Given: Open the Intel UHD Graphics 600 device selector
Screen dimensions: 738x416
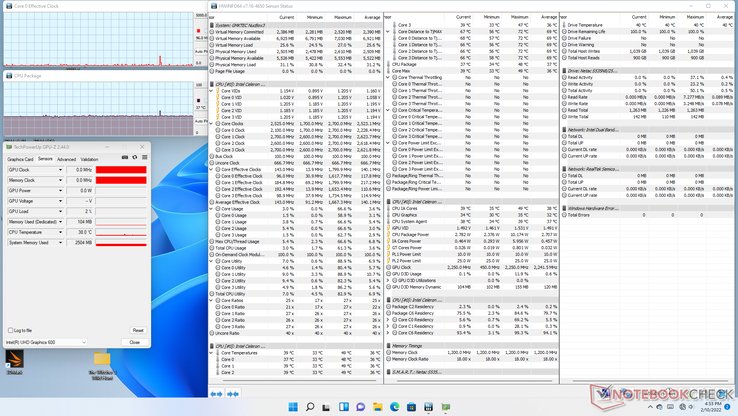Looking at the screenshot, I should [46, 342].
